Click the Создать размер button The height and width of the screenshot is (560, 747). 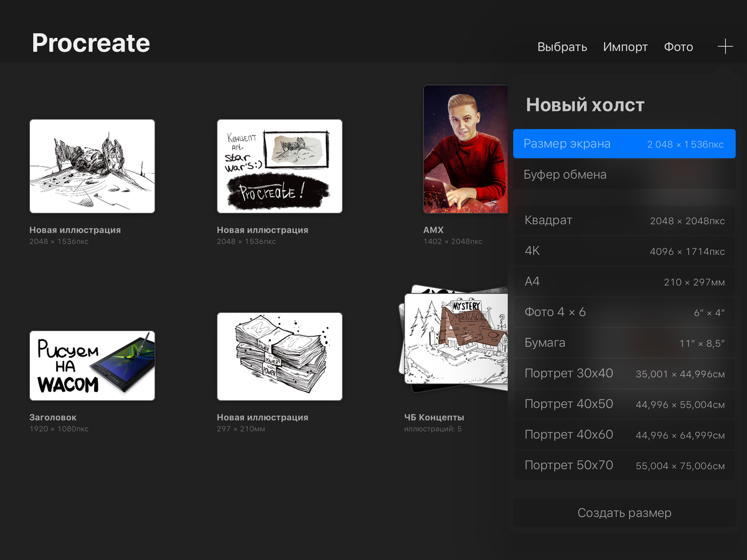tap(624, 513)
